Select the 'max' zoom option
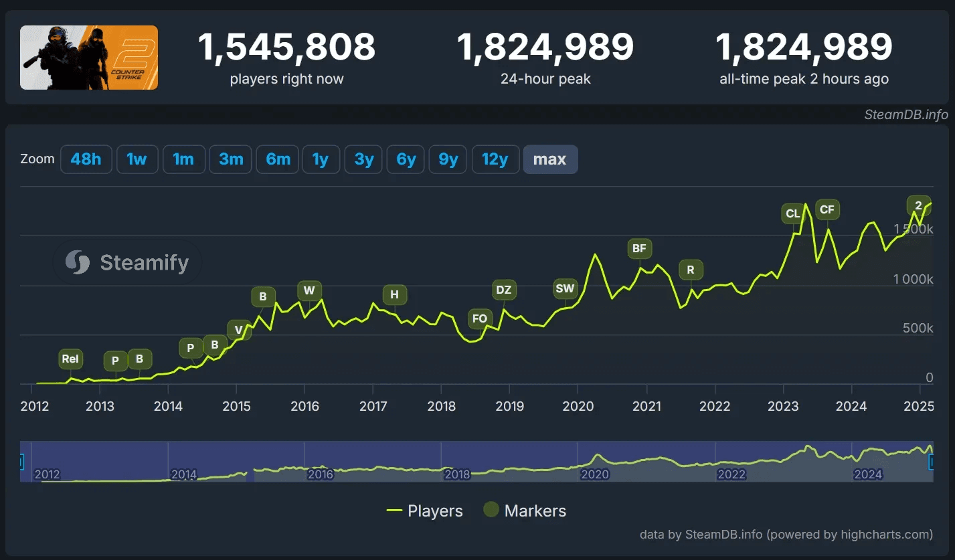The image size is (955, 560). pyautogui.click(x=549, y=159)
